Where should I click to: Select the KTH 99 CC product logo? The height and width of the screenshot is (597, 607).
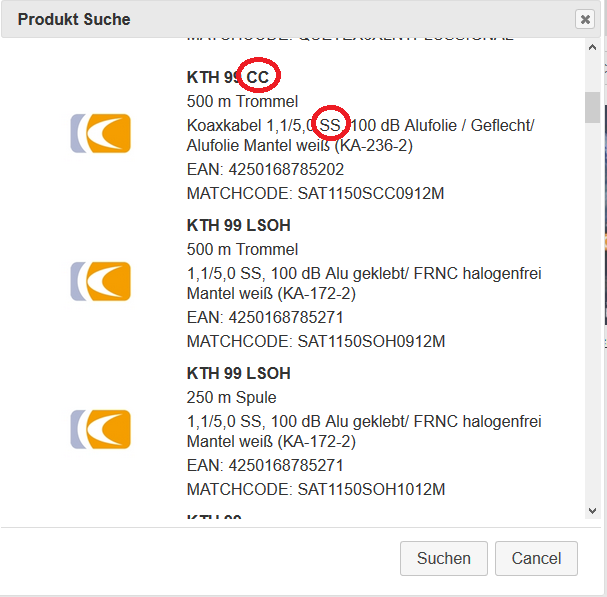tap(101, 134)
